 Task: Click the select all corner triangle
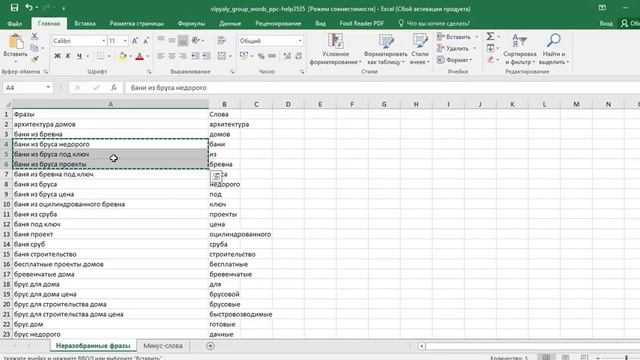(7, 104)
